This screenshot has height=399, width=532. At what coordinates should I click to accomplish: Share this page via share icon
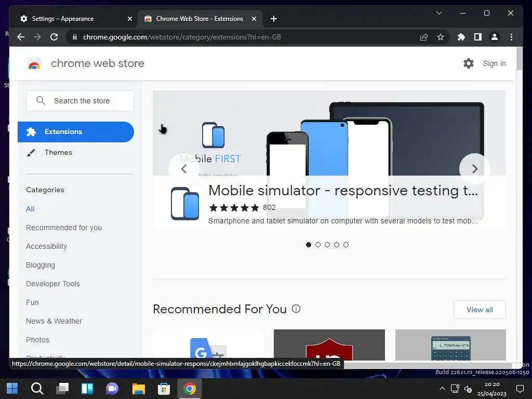click(x=424, y=37)
